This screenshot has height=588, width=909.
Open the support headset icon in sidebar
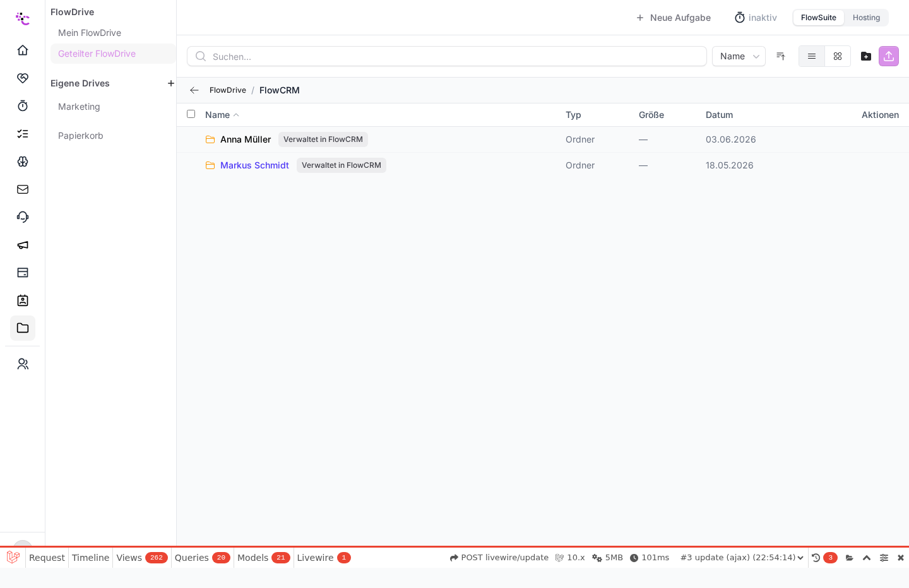[23, 217]
